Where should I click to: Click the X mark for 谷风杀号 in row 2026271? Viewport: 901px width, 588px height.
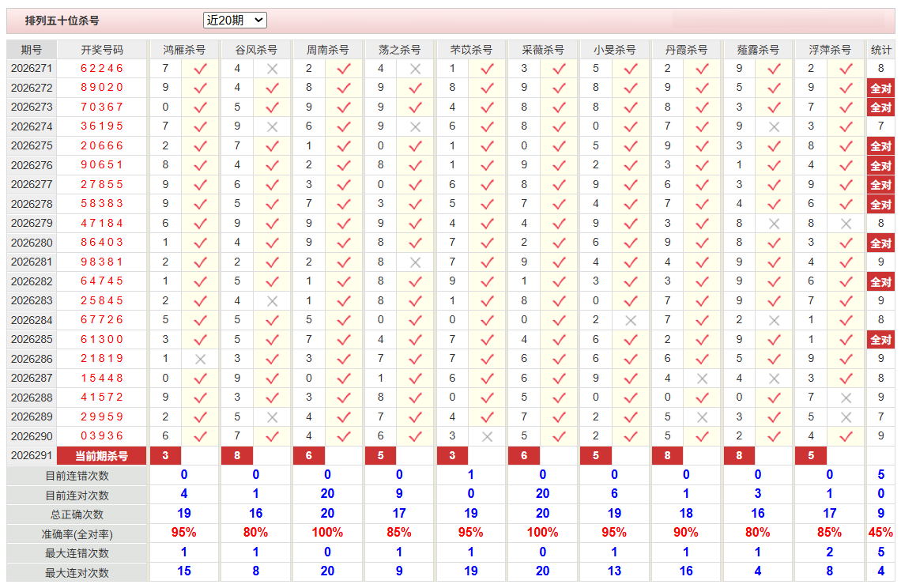273,69
